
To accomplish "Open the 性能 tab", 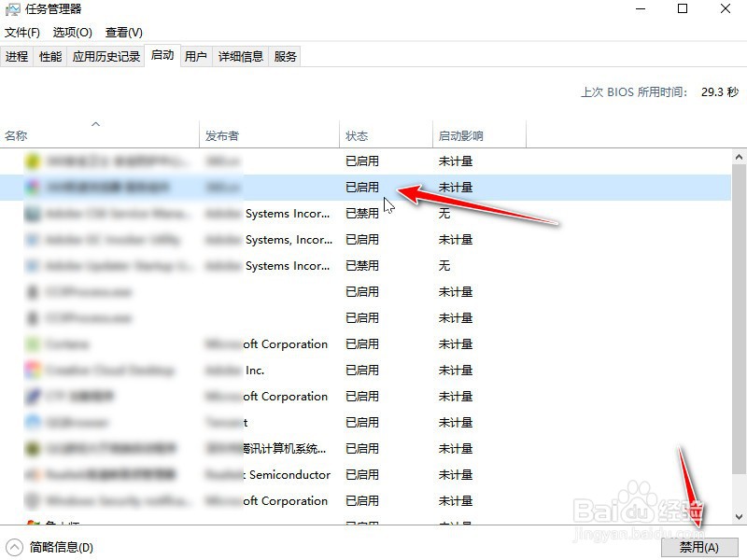I will pyautogui.click(x=49, y=56).
